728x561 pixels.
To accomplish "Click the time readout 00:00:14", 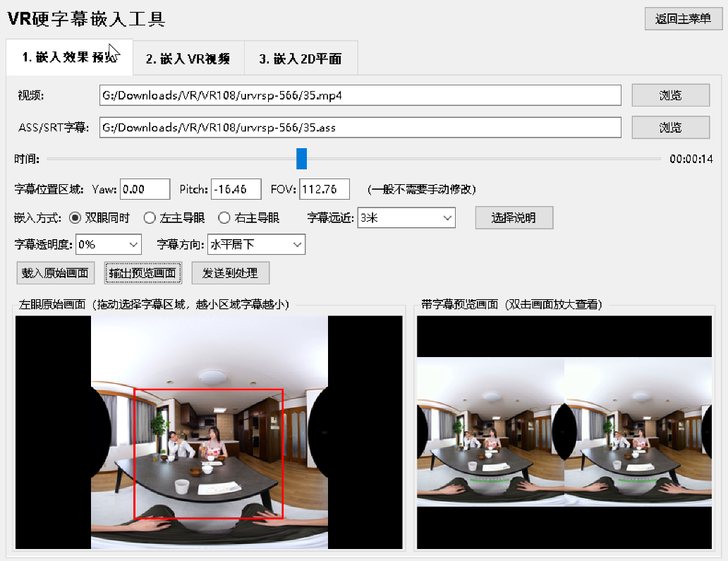I will coord(691,159).
